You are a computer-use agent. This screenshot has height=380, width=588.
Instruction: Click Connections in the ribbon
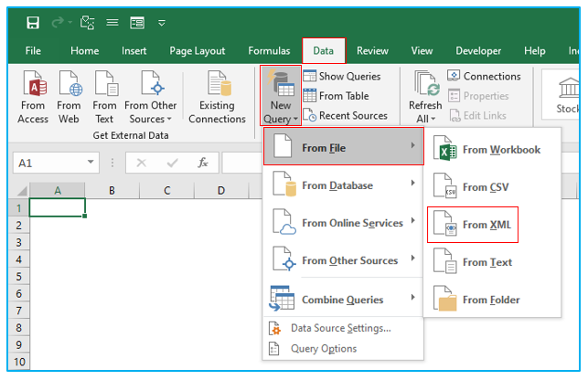(484, 76)
